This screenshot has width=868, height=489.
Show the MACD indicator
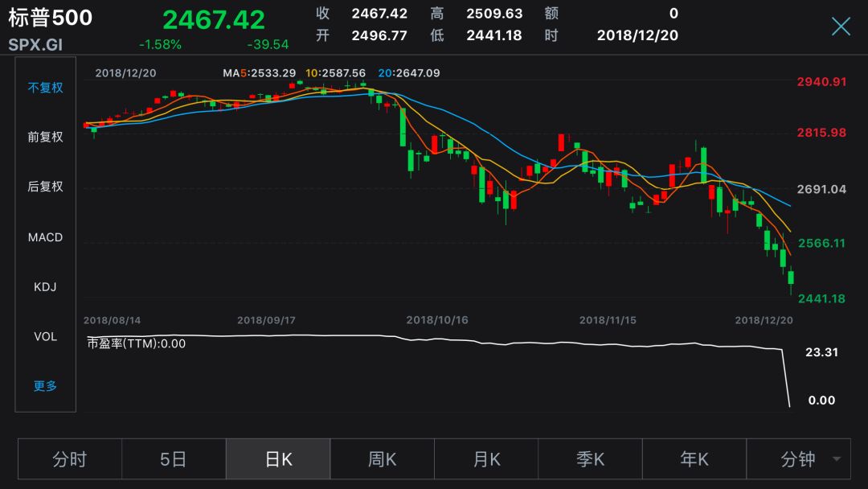pyautogui.click(x=45, y=237)
